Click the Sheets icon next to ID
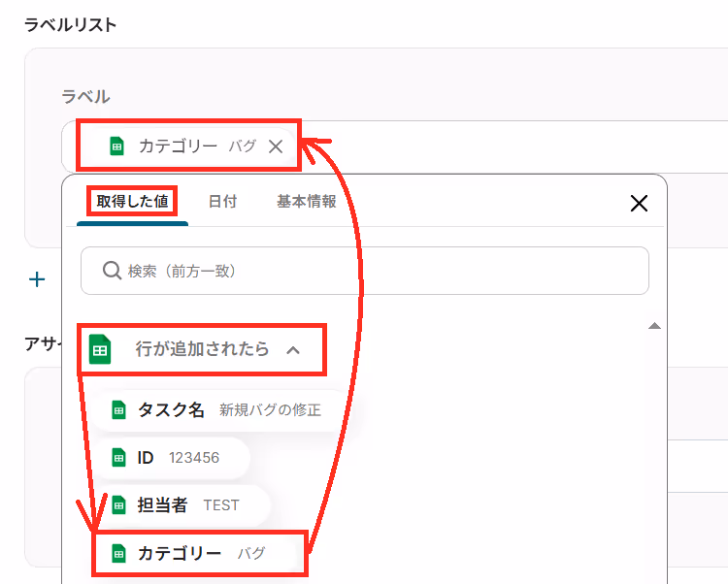 118,458
